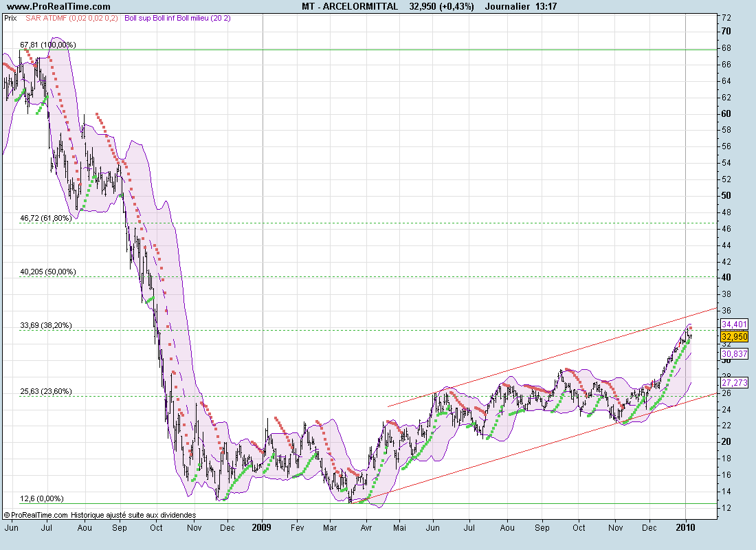
Task: Click the 40,205 (50,00%) Fibonacci label
Action: (47, 272)
